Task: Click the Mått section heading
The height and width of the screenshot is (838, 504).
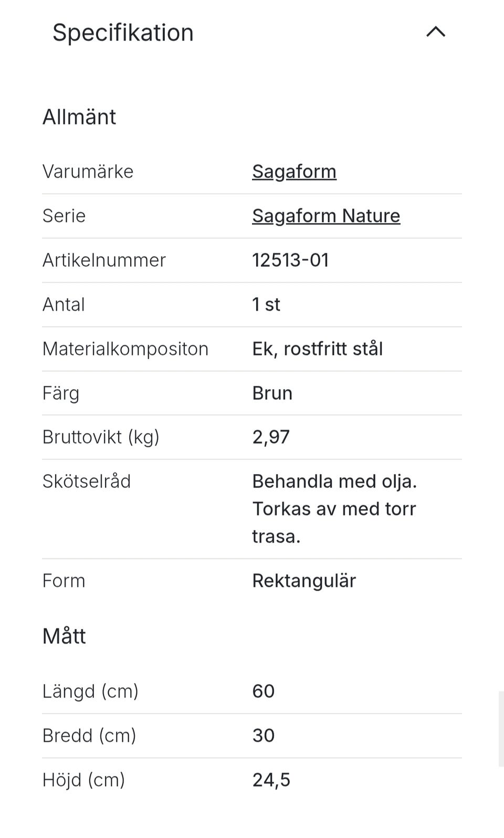Action: (64, 636)
